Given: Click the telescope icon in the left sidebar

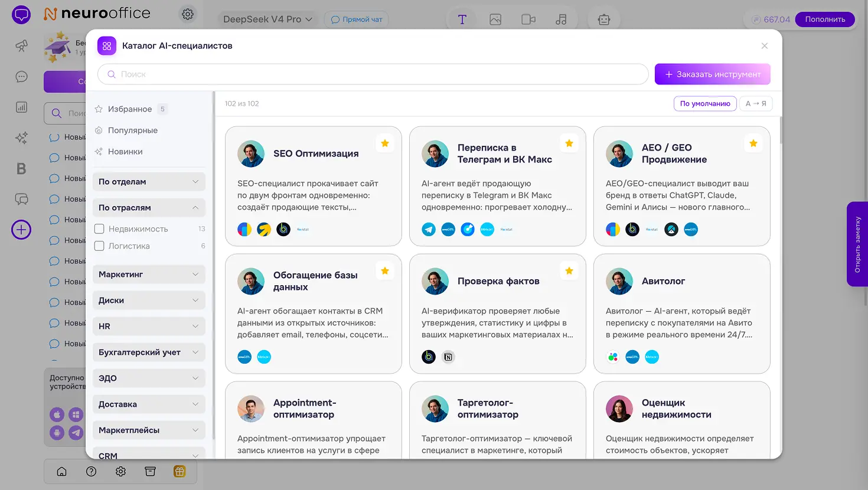Looking at the screenshot, I should click(21, 45).
